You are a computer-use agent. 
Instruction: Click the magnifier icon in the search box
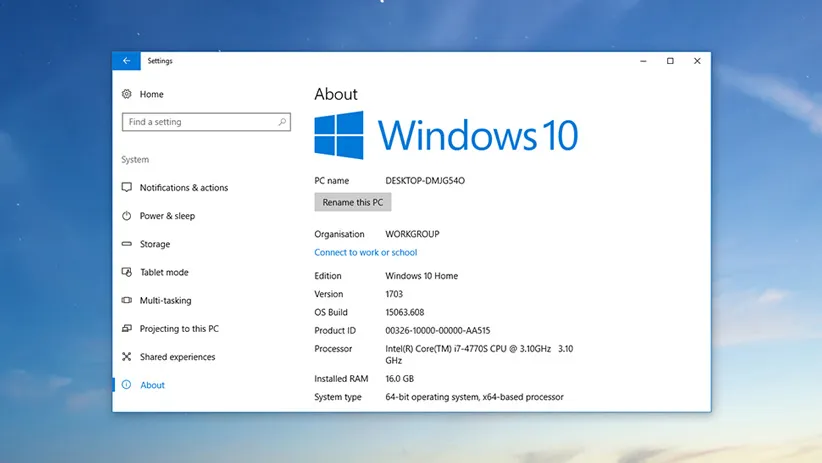(283, 122)
